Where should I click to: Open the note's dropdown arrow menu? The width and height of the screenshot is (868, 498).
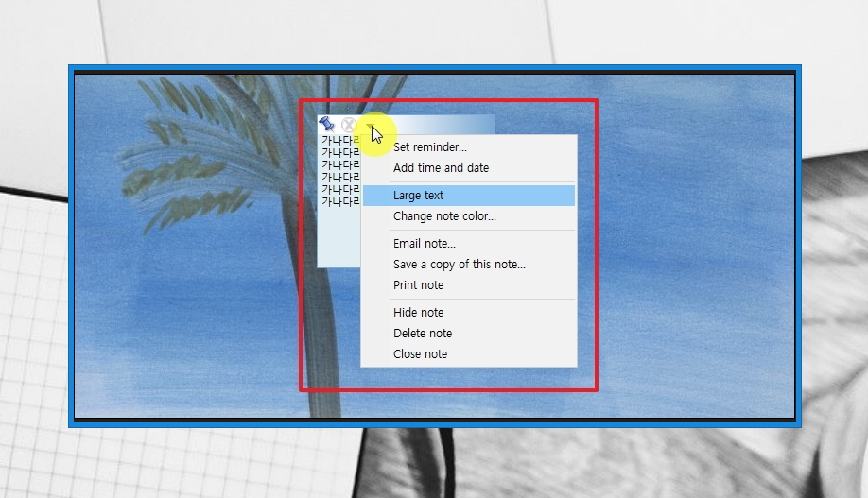[371, 127]
